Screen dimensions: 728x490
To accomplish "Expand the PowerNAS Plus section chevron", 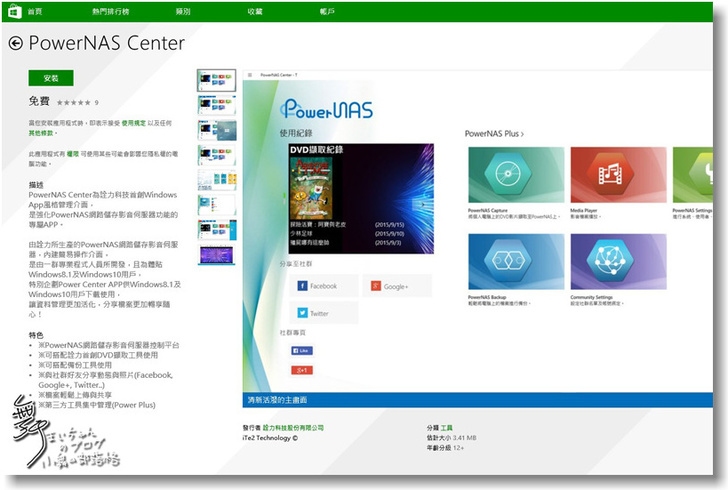I will [x=522, y=134].
